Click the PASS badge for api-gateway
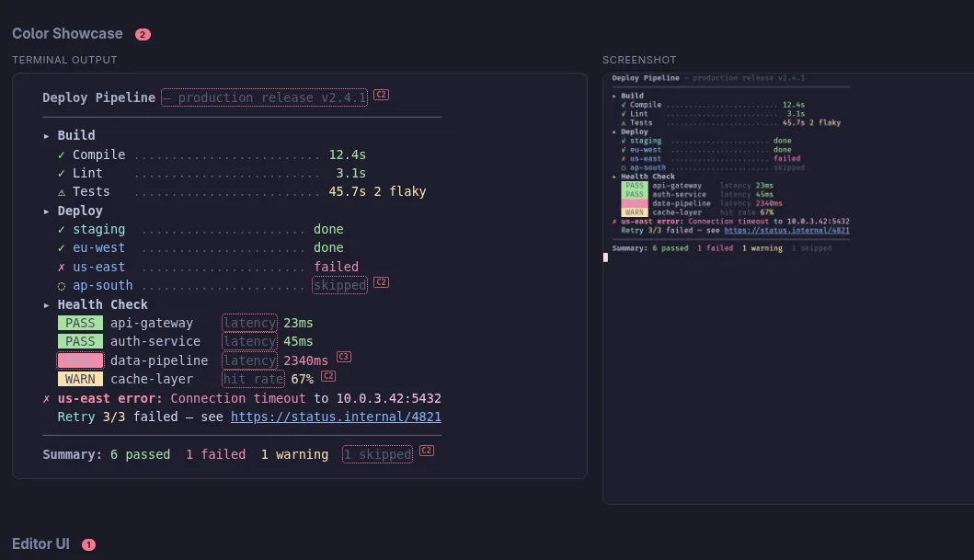The image size is (974, 560). [x=79, y=323]
